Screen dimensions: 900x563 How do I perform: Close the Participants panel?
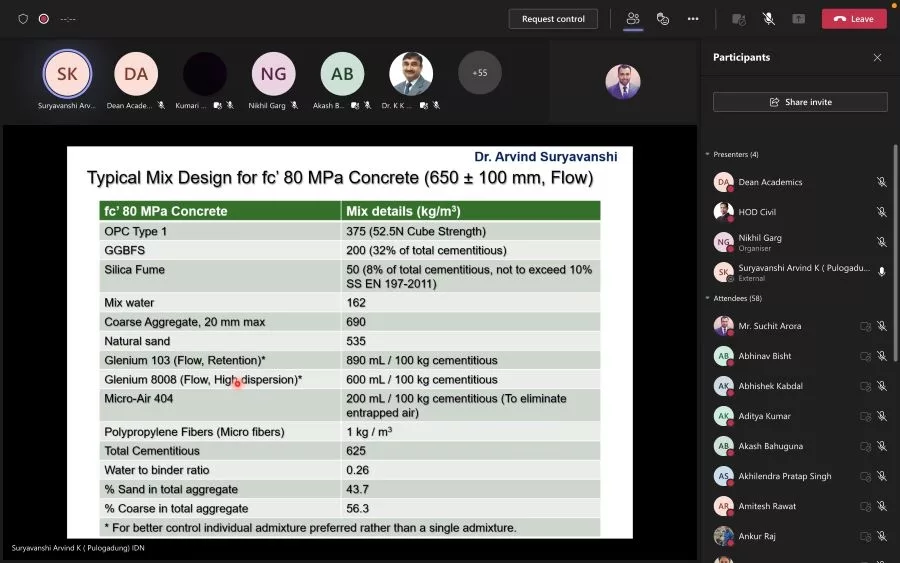click(x=877, y=58)
